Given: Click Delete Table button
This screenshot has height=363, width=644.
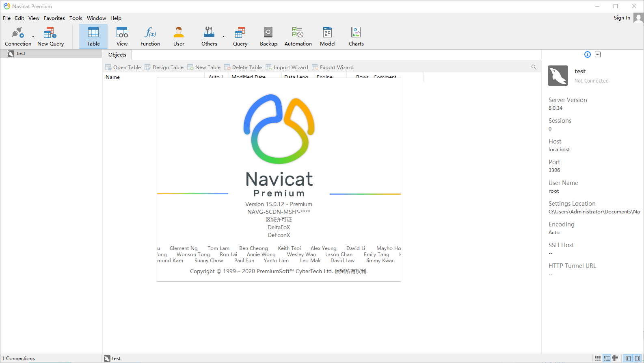Looking at the screenshot, I should (243, 67).
